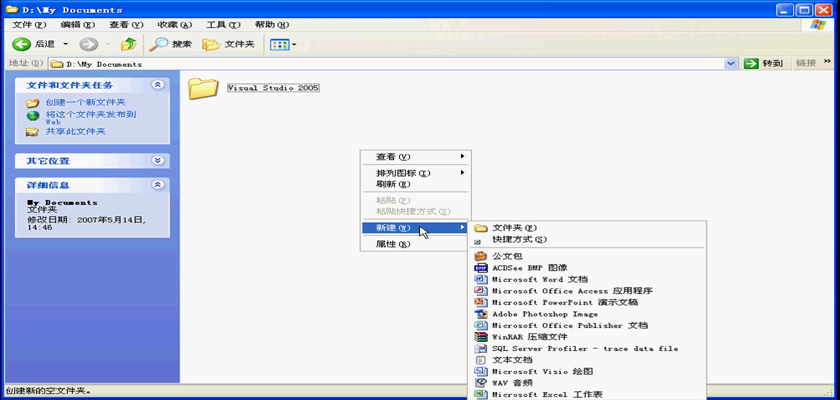The width and height of the screenshot is (840, 400).
Task: Click the Up folder icon
Action: click(129, 44)
